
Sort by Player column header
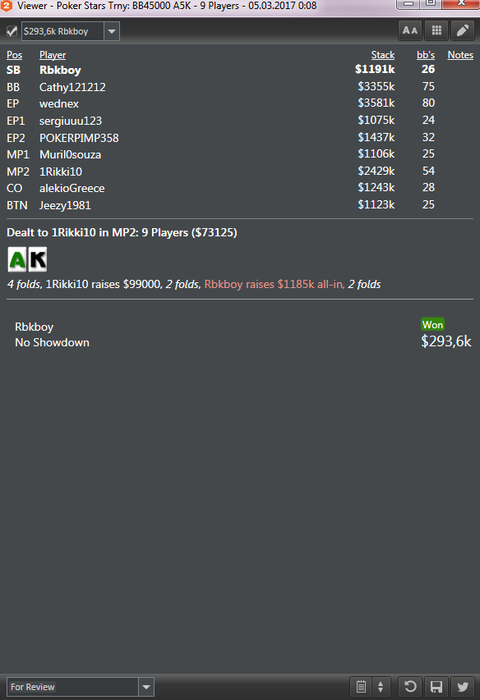click(x=52, y=55)
